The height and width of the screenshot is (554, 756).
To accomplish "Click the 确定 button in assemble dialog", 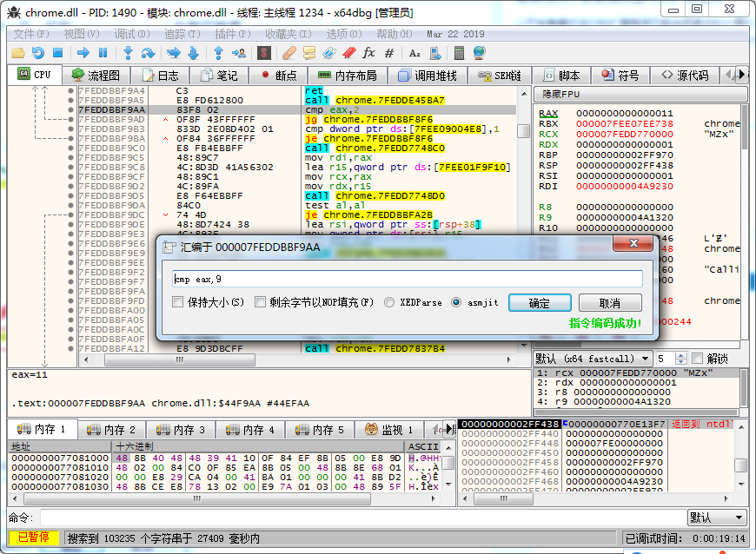I will (x=540, y=303).
